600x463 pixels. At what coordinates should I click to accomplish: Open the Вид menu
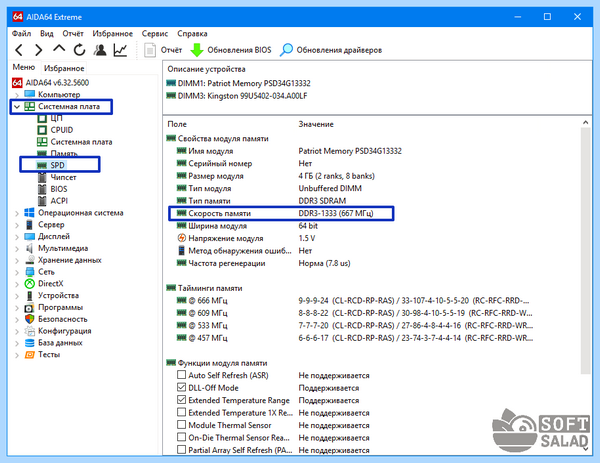47,34
